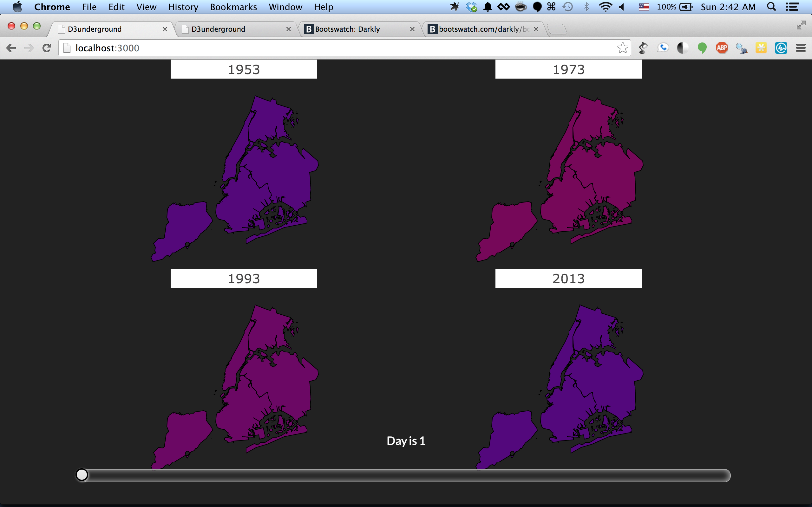Click the day slider handle
This screenshot has height=507, width=812.
tap(82, 475)
